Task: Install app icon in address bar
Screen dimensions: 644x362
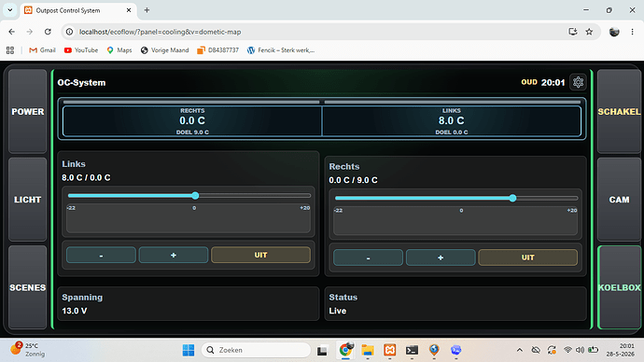Action: click(x=573, y=32)
